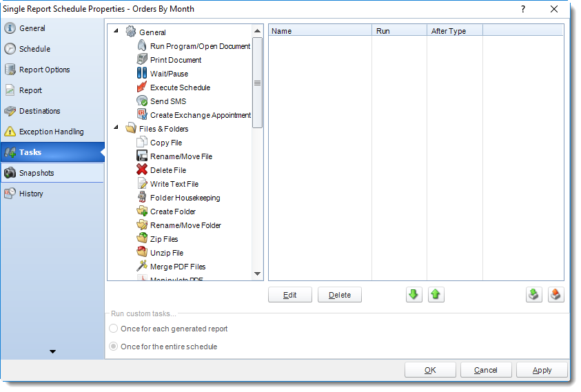Click the Create Folder icon
Screen dimensions: 581x392
point(142,211)
